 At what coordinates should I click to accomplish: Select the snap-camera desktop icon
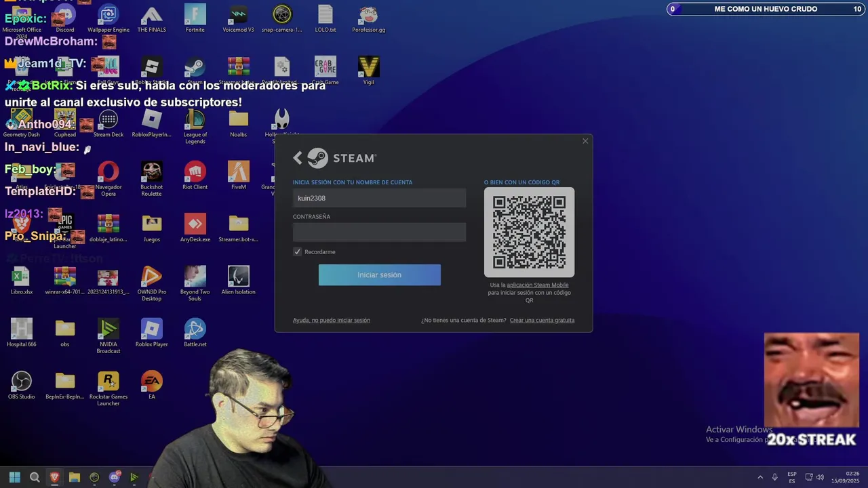pos(281,19)
